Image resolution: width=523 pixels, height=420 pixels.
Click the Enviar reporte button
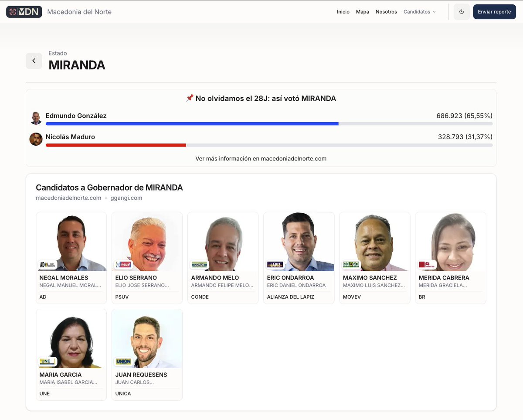(x=494, y=12)
